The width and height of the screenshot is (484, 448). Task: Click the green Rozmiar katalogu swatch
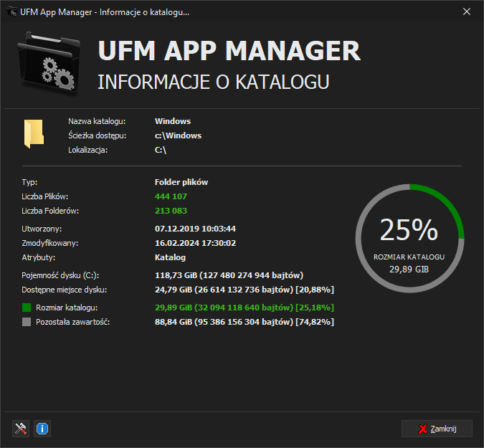pos(27,308)
